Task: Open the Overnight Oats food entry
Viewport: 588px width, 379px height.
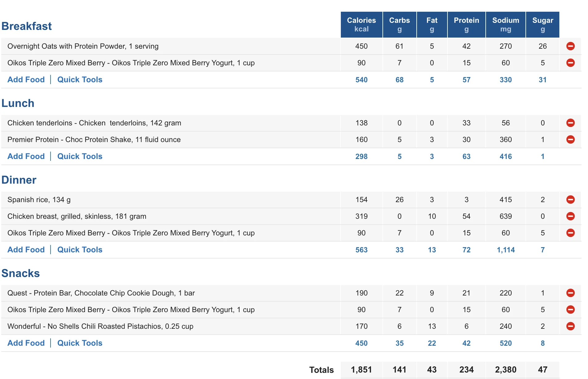Action: [83, 46]
